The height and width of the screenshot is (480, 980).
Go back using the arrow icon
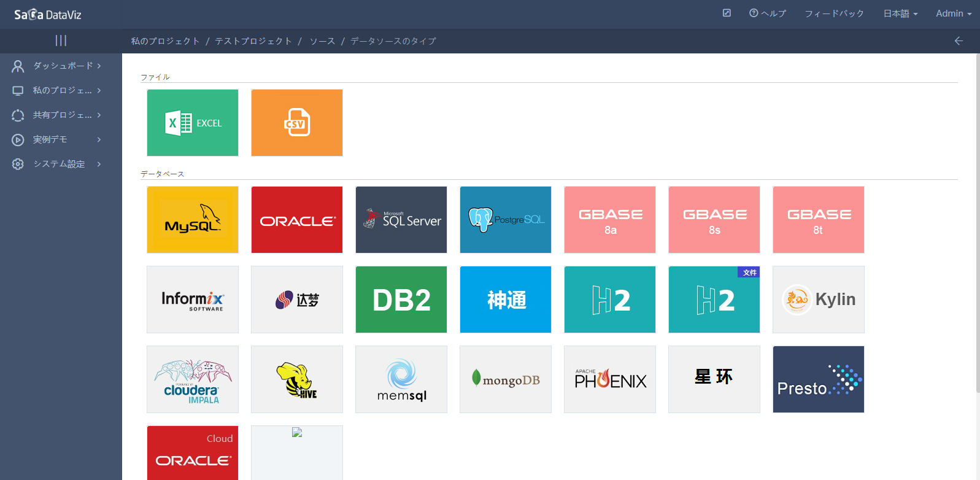(959, 41)
